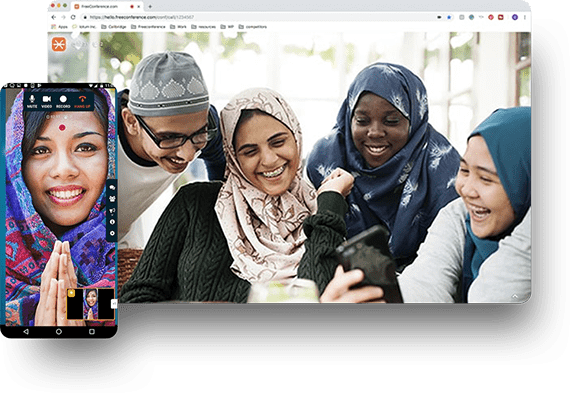570x394 pixels.
Task: Open the competitors bookmarks folder
Action: (x=253, y=27)
